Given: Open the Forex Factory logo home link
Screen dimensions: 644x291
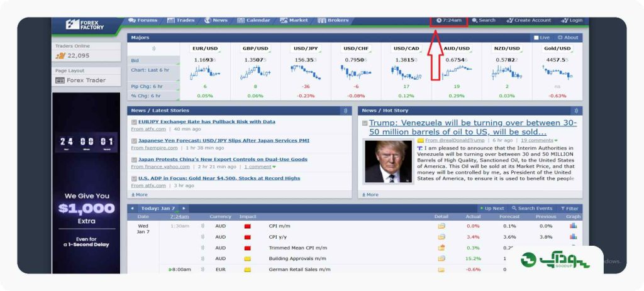Looking at the screenshot, I should (x=85, y=25).
